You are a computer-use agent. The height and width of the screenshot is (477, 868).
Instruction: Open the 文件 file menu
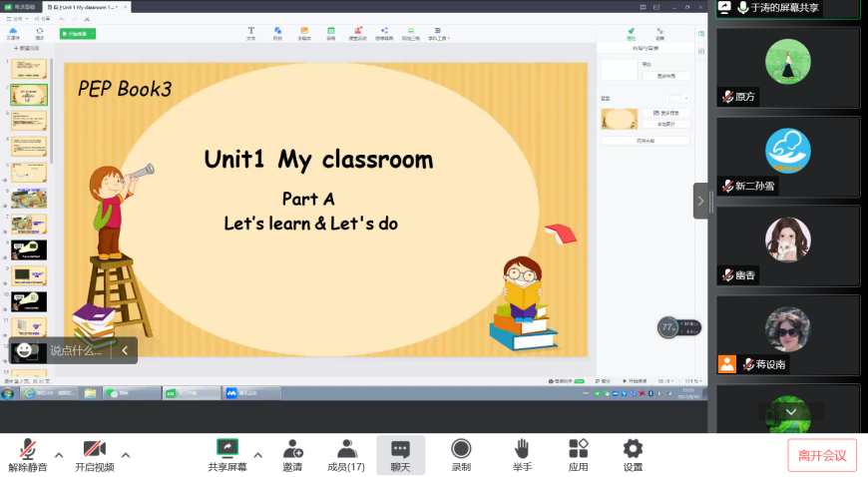17,19
